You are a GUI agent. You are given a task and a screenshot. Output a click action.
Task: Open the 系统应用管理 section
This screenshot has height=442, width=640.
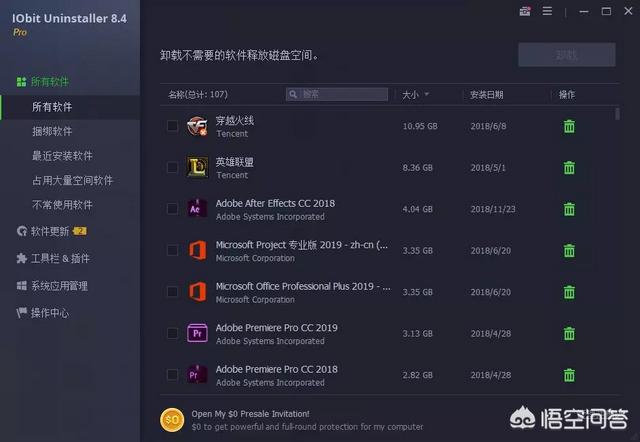60,286
